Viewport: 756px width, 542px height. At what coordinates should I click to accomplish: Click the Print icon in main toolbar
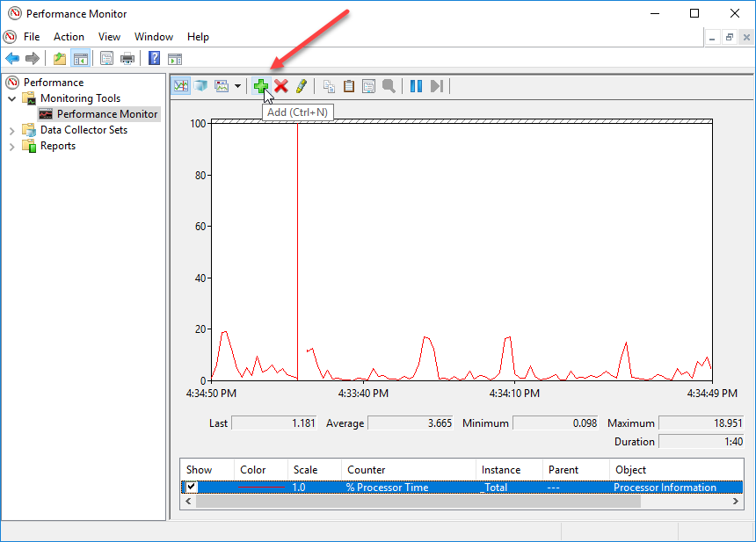coord(127,59)
